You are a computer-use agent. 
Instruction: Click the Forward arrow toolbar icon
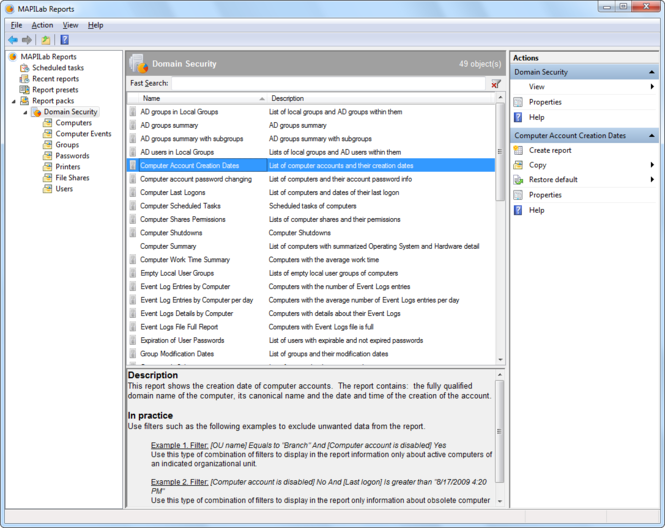(x=27, y=40)
